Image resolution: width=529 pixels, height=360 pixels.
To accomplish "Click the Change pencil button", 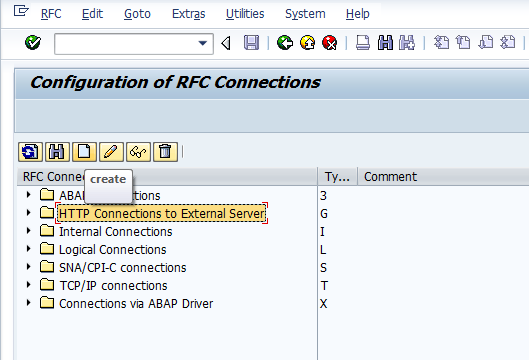I will click(111, 152).
